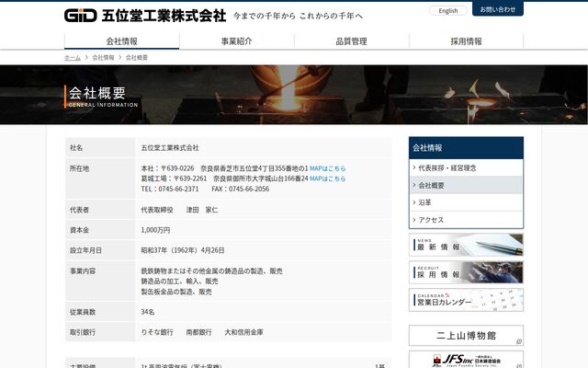The height and width of the screenshot is (368, 588).
Task: Open アクセス in sidebar menu
Action: [466, 220]
